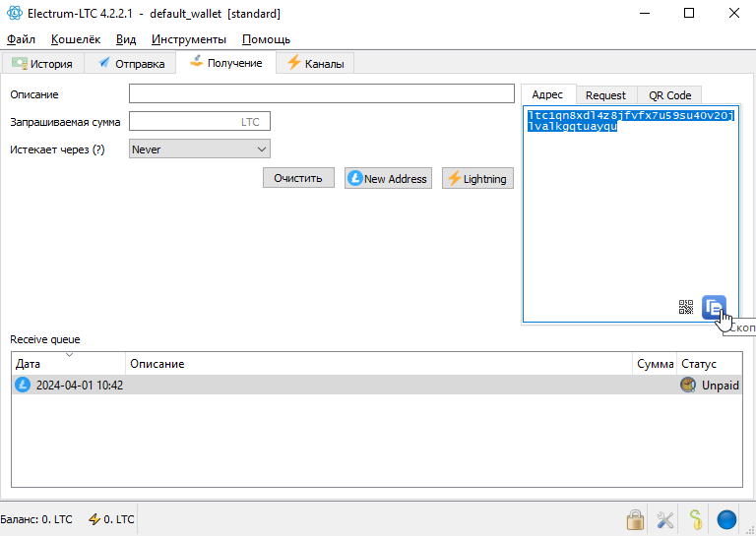
Task: Click the Litecoin icon in the receive queue row
Action: [23, 385]
